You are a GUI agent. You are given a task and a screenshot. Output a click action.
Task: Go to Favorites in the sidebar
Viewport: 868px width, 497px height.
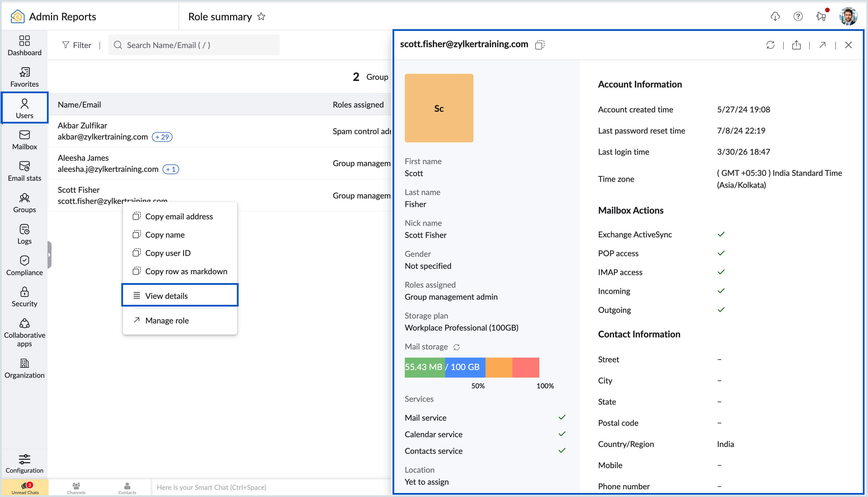(24, 77)
